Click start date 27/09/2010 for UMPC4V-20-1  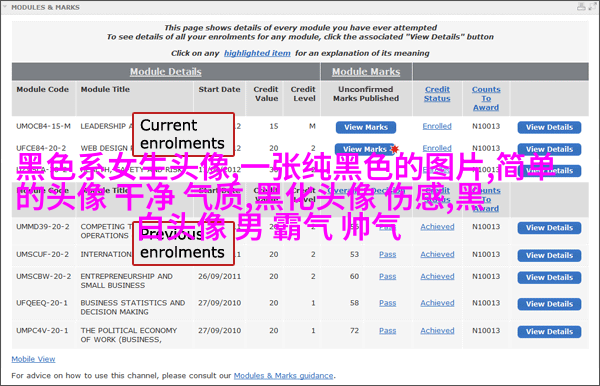coord(219,331)
